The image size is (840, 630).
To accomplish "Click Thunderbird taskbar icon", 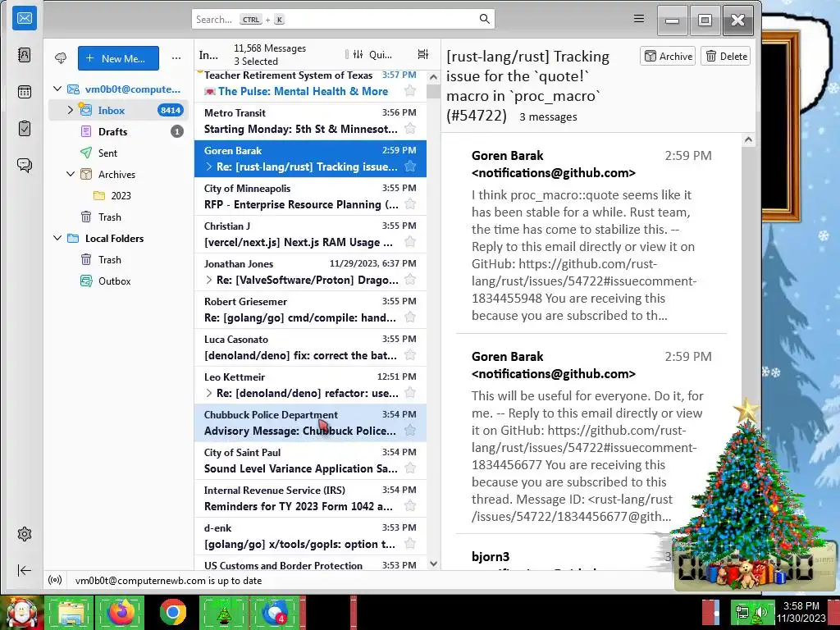I will click(275, 613).
